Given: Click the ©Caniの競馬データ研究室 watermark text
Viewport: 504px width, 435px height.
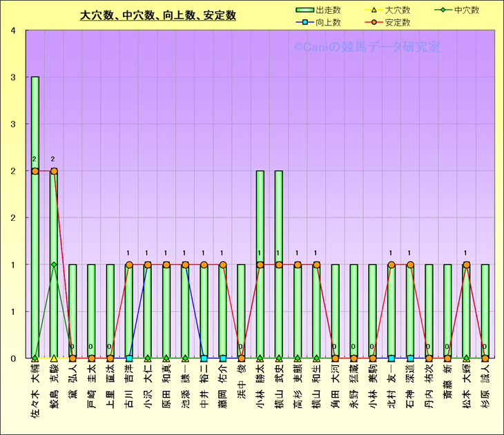Looking at the screenshot, I should [366, 48].
